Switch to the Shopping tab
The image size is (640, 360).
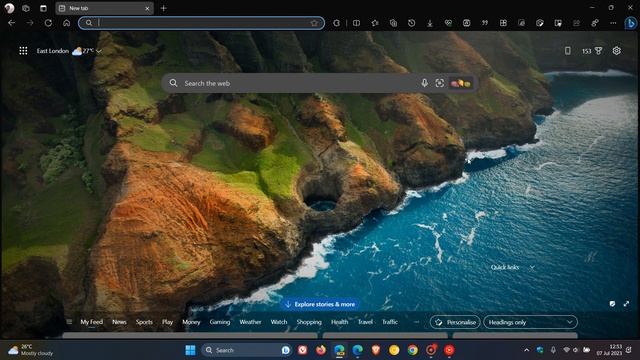point(309,322)
